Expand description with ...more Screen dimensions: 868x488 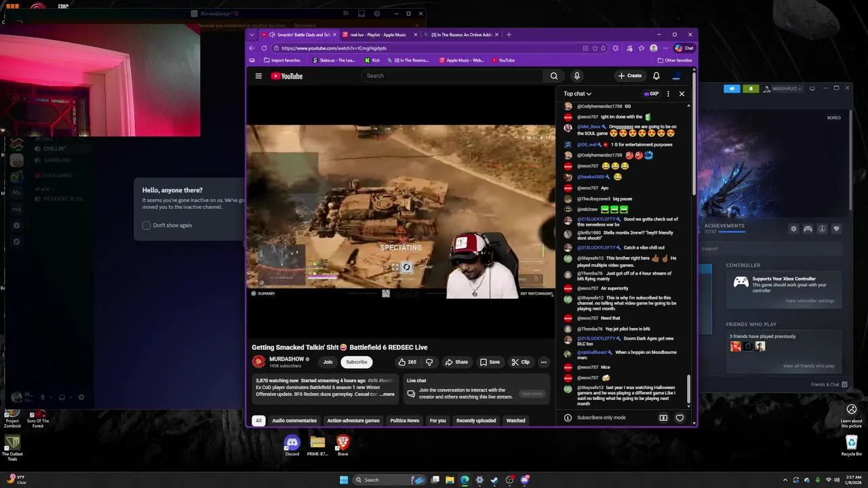click(x=387, y=394)
